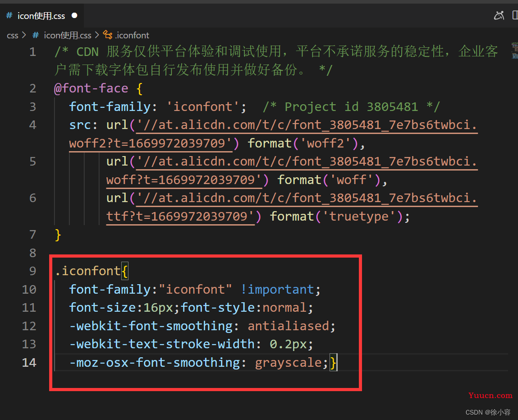Click the minimap at the editor edge
Screen dimensions: 518x420
[515, 51]
